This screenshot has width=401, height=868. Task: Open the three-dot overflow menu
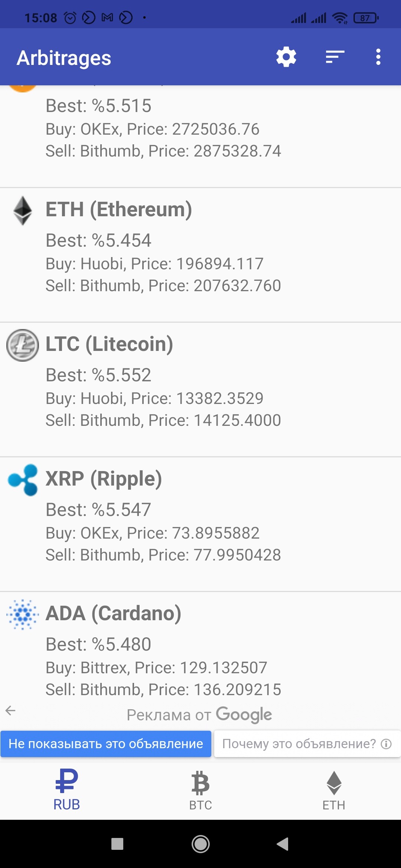tap(378, 57)
